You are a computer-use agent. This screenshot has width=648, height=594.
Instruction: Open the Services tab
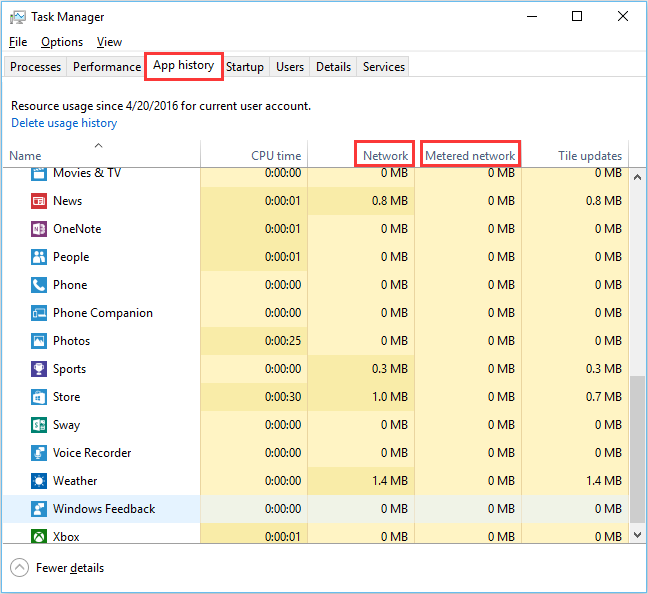[x=384, y=67]
